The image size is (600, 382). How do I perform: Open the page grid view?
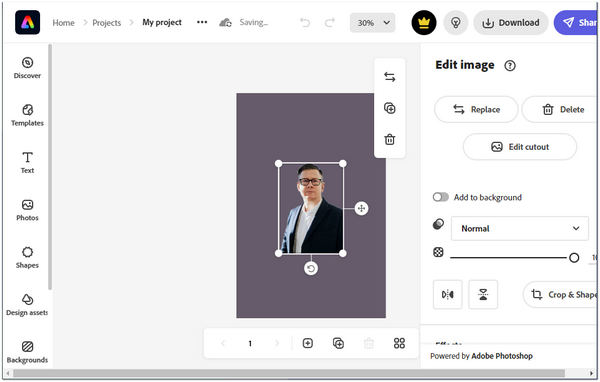[399, 343]
